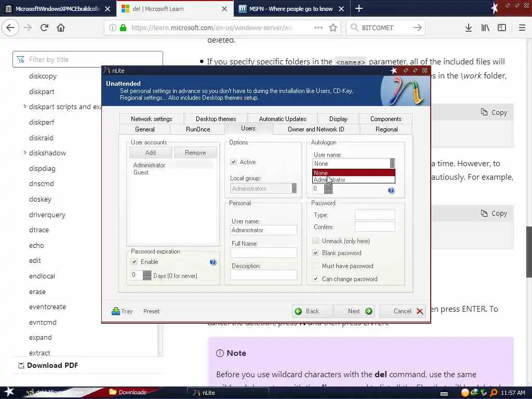Adjust the autologon count spinner
This screenshot has width=532, height=399.
point(328,189)
